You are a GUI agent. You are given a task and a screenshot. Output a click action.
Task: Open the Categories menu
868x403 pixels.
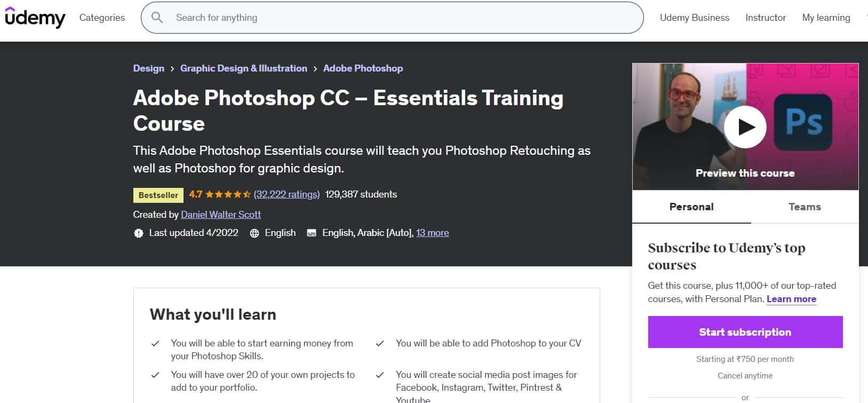102,18
